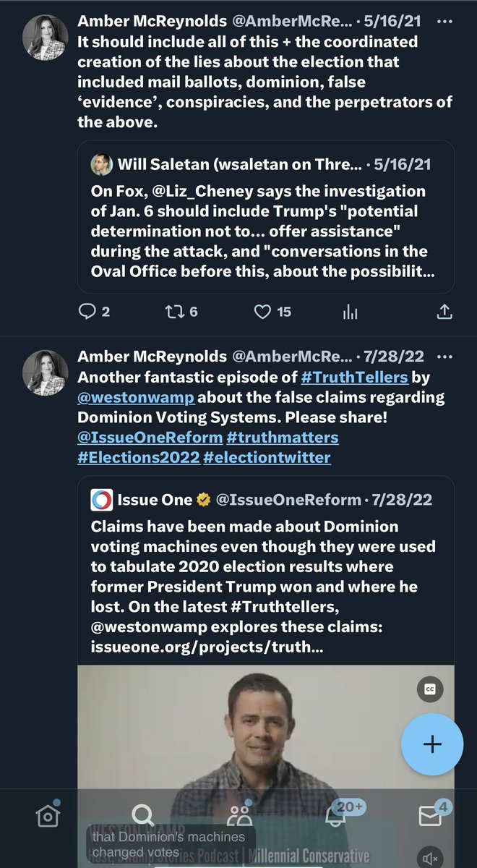The image size is (477, 868).
Task: Toggle closed captions on the video
Action: (430, 689)
